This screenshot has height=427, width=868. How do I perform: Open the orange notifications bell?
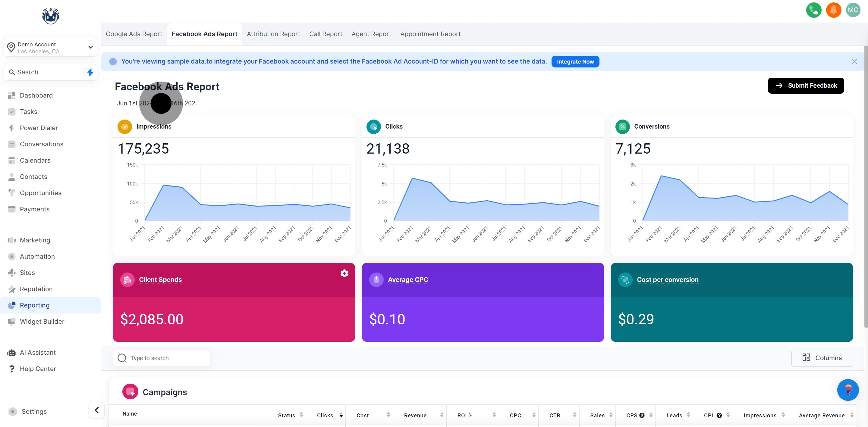pyautogui.click(x=833, y=10)
